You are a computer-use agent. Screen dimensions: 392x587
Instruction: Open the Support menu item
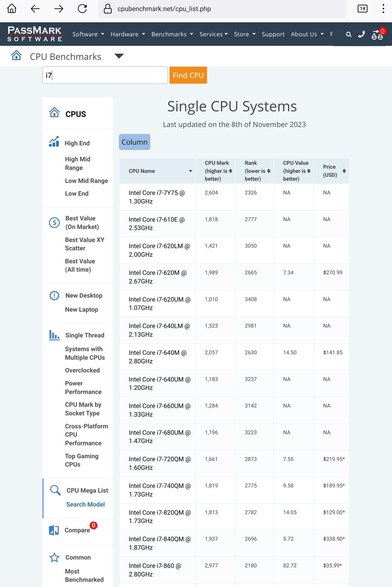pos(273,34)
